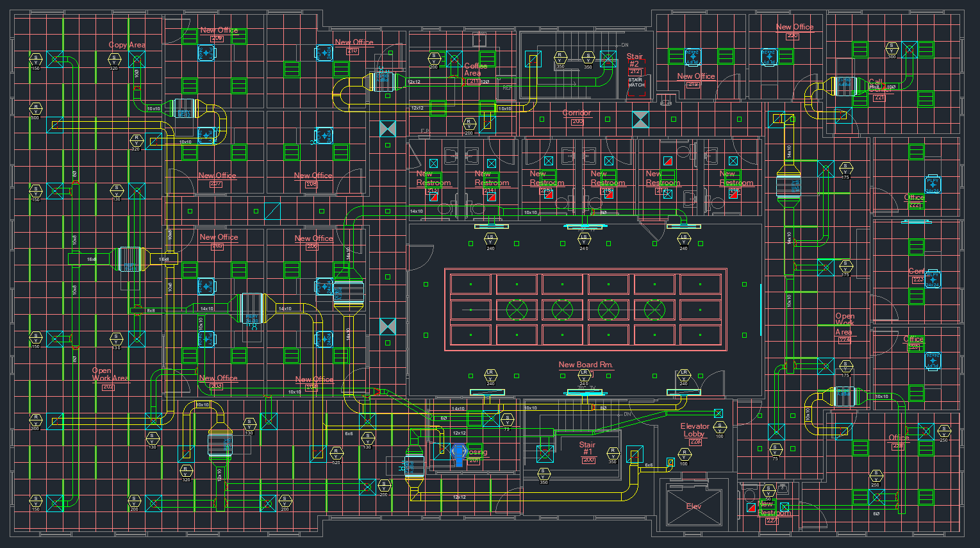Select the red exit-fixture symbol near New Restroom 227
The image size is (980, 548).
pos(751,508)
